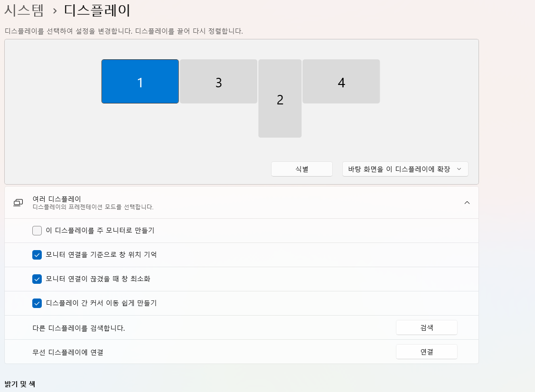Select display 2 in the arrangement area
Screen dimensions: 535x392
tap(280, 100)
